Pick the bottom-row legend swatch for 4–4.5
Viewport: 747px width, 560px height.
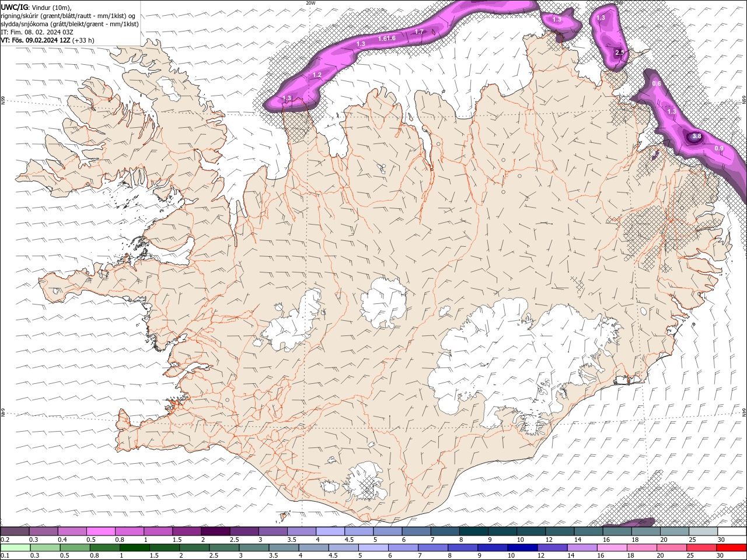pos(315,547)
